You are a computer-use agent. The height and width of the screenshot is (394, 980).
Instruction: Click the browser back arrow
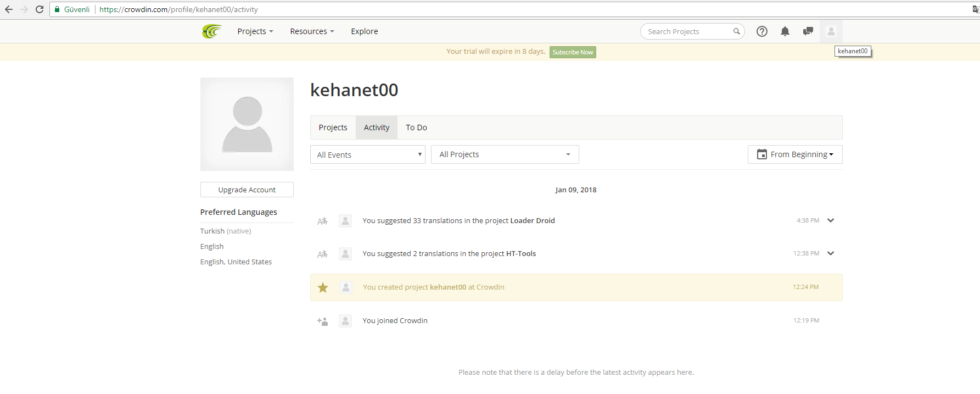[9, 9]
